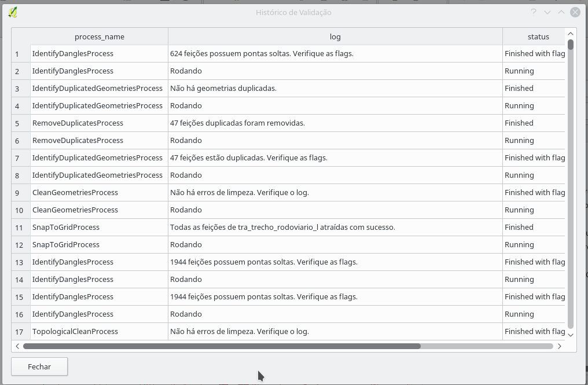Viewport: 588px width, 385px height.
Task: Select row 15 '1944 feições possuem pontas soltas' cell
Action: pyautogui.click(x=335, y=297)
